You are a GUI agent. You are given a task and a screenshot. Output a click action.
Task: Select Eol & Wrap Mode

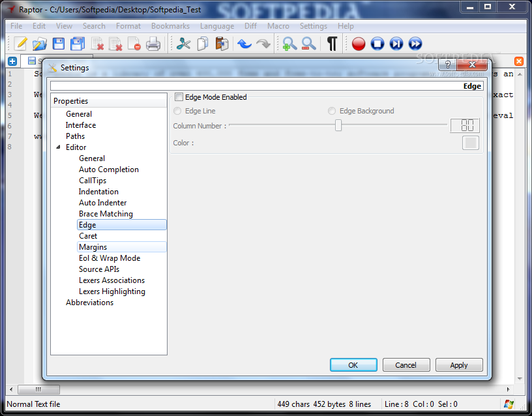110,258
